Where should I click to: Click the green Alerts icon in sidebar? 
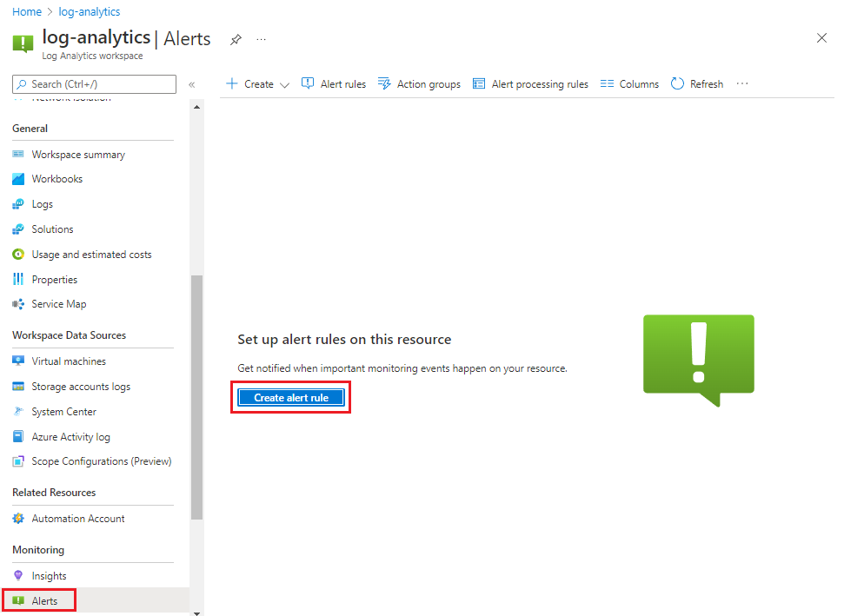[18, 600]
